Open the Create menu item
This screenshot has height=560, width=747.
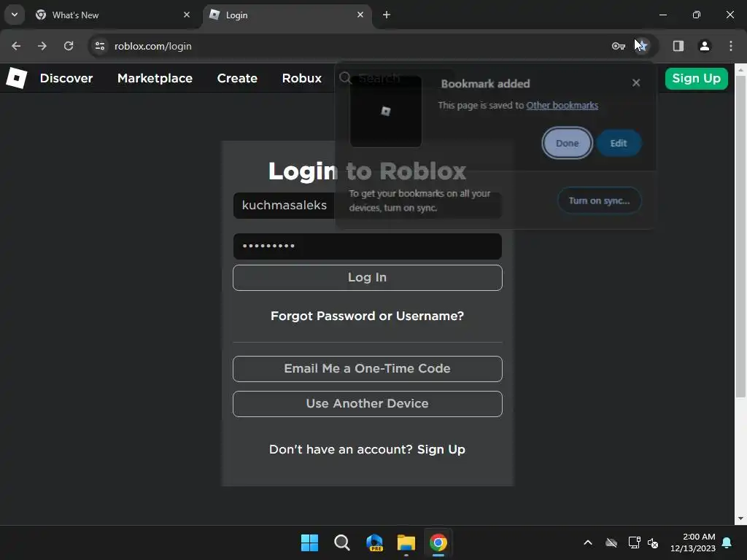pyautogui.click(x=237, y=78)
